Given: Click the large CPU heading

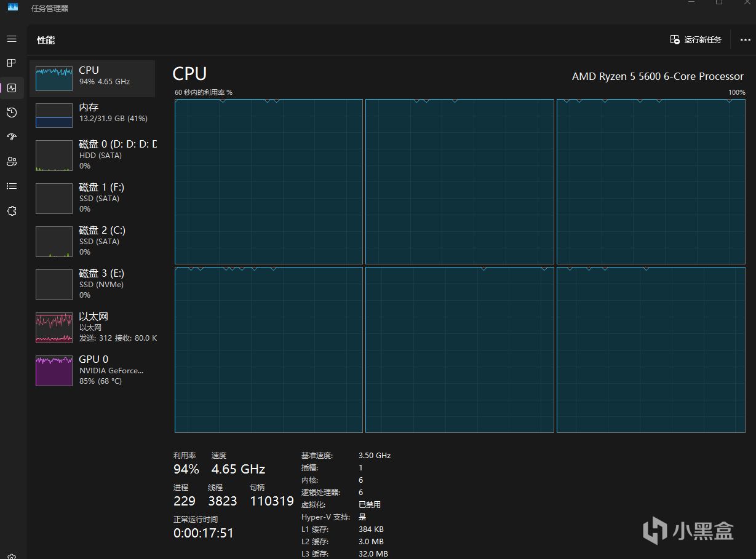Looking at the screenshot, I should pos(189,74).
